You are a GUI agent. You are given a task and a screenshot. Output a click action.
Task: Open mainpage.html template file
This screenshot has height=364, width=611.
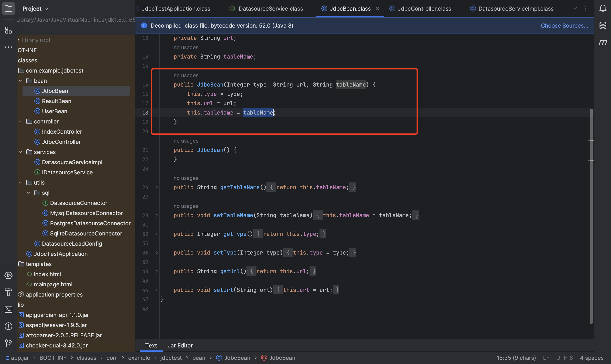[53, 284]
